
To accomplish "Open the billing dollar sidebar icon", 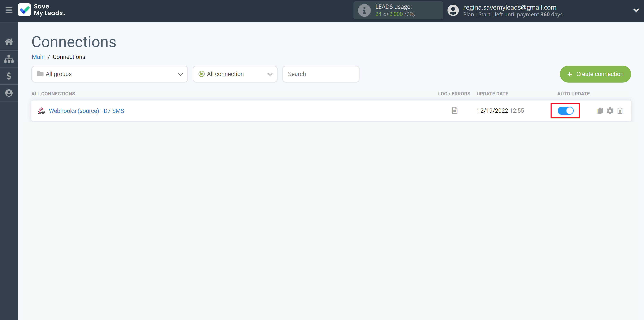I will point(9,76).
